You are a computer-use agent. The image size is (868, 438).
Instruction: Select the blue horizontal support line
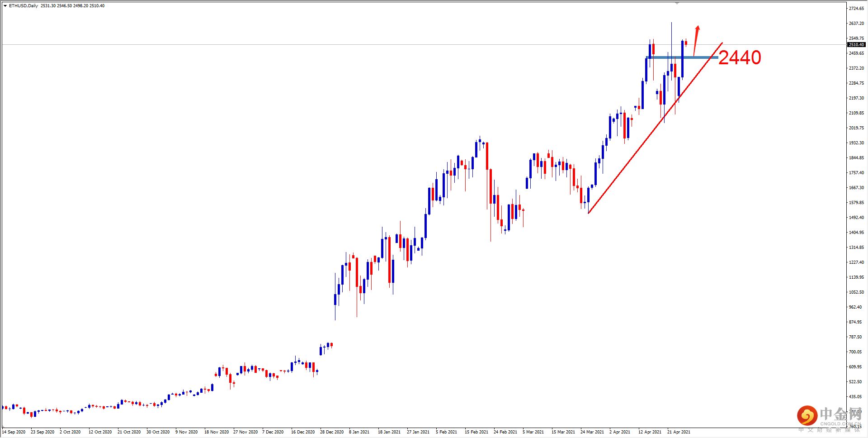point(683,57)
